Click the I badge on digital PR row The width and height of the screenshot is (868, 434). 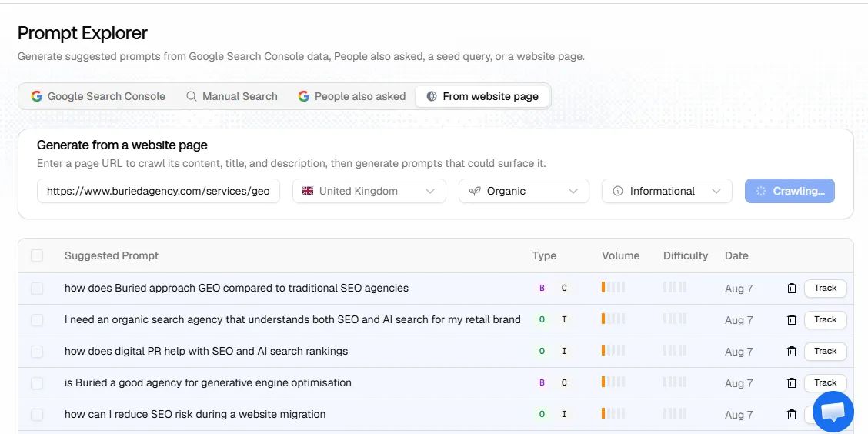[x=564, y=352]
